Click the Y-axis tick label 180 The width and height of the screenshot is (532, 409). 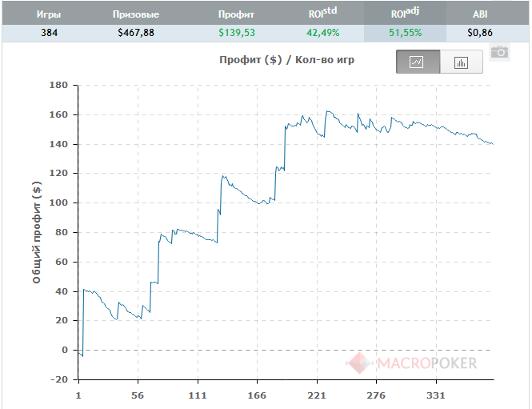click(58, 85)
